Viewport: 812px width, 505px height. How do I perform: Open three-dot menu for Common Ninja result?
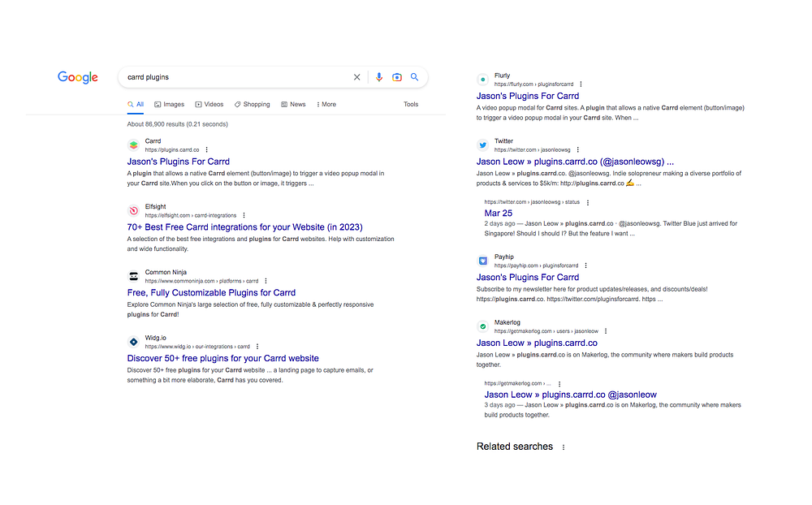[x=266, y=281]
